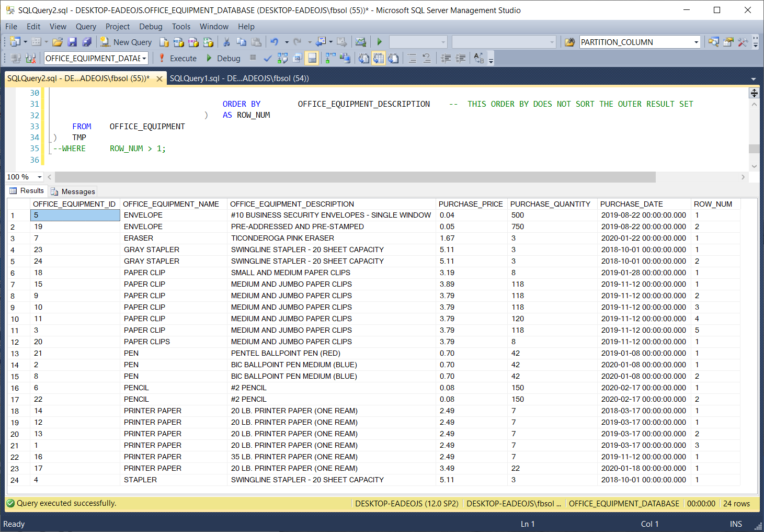Toggle Include Actual Execution Plan button
The width and height of the screenshot is (764, 532).
pos(330,59)
